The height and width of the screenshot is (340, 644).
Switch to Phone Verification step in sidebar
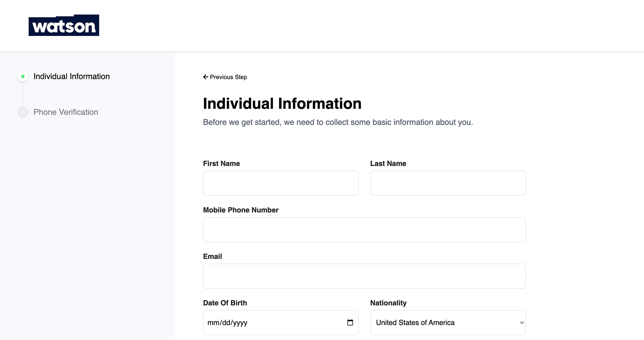[x=66, y=112]
